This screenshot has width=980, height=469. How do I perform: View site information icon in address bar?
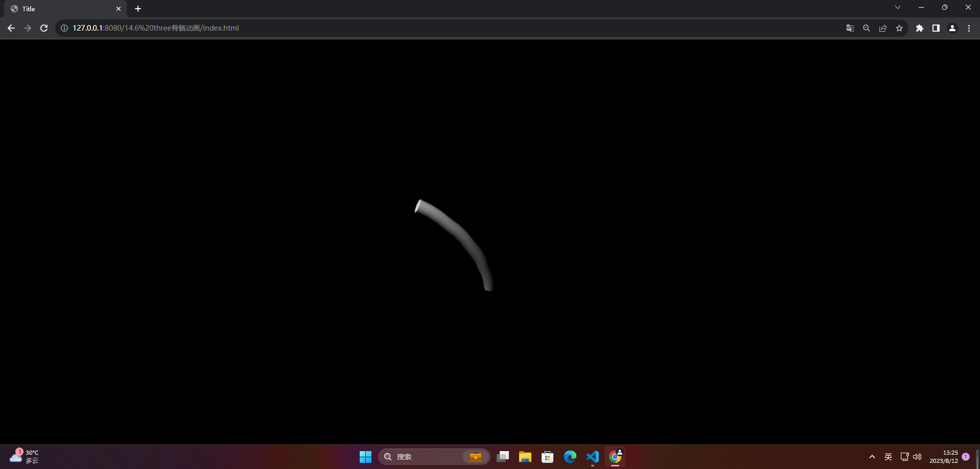64,28
